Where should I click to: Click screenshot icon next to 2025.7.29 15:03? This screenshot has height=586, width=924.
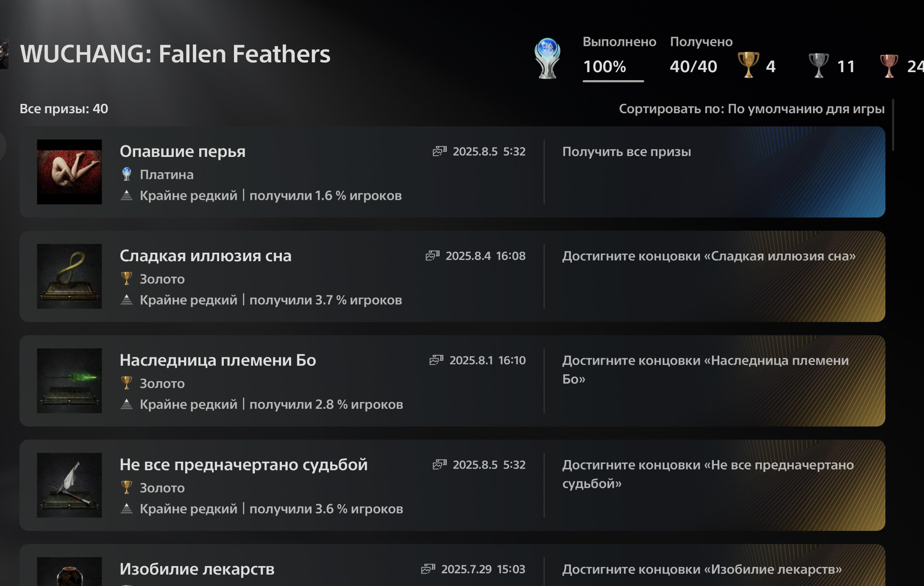pos(429,569)
